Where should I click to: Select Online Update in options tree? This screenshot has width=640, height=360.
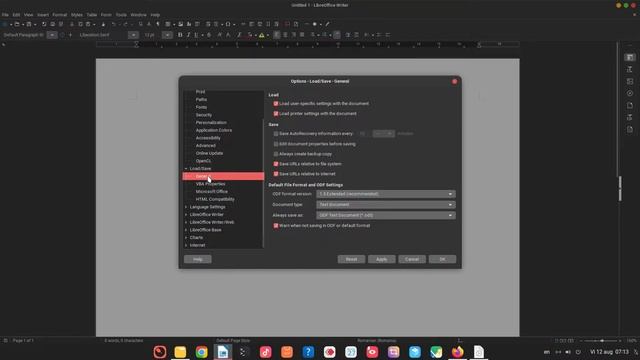tap(209, 153)
